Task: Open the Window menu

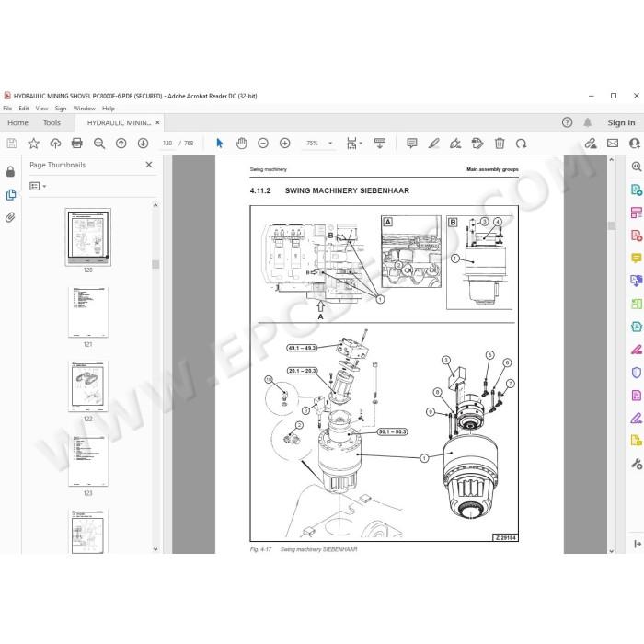Action: pos(85,109)
